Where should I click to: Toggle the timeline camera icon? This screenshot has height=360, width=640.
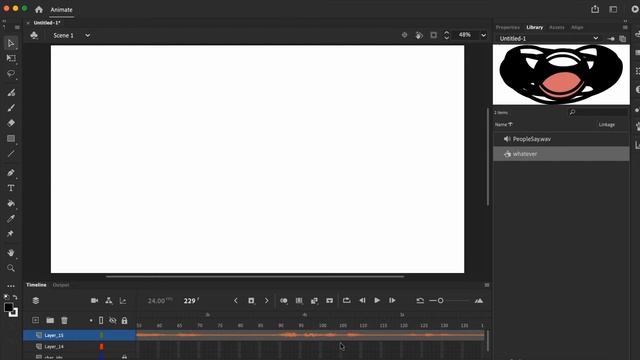[x=94, y=301]
